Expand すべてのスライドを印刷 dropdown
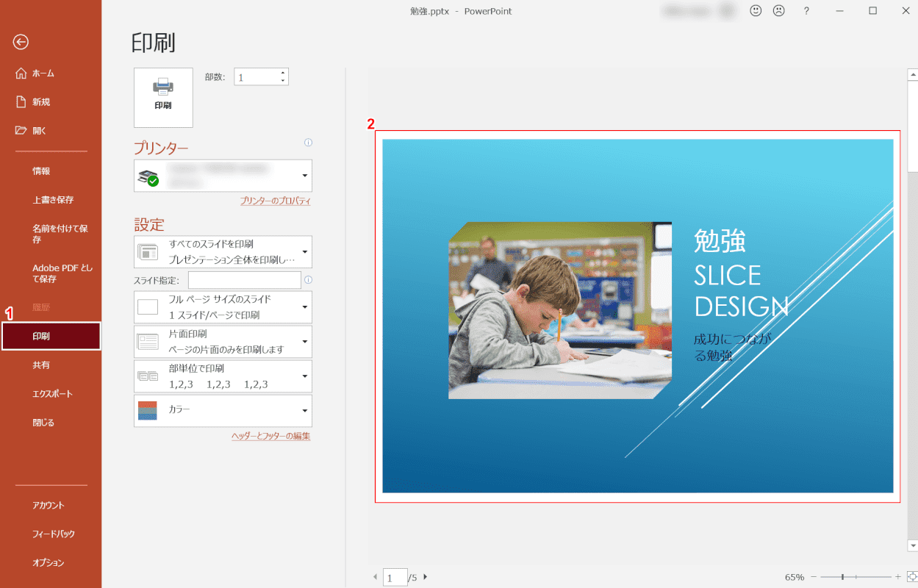Viewport: 918px width, 588px height. [223, 251]
